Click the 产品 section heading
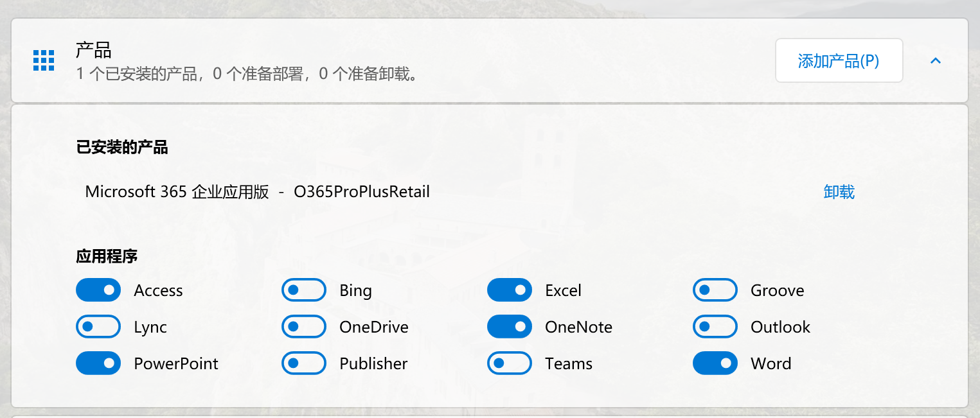980x418 pixels. (94, 49)
